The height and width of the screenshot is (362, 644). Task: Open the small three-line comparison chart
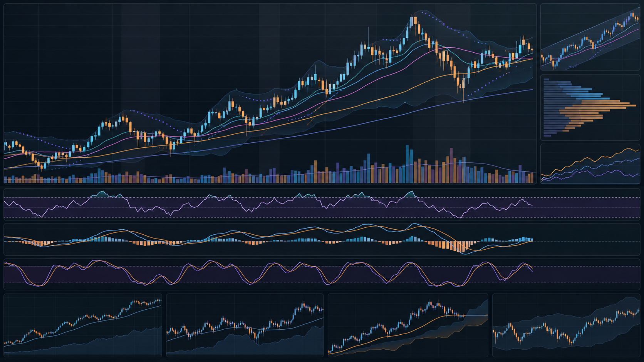point(590,164)
